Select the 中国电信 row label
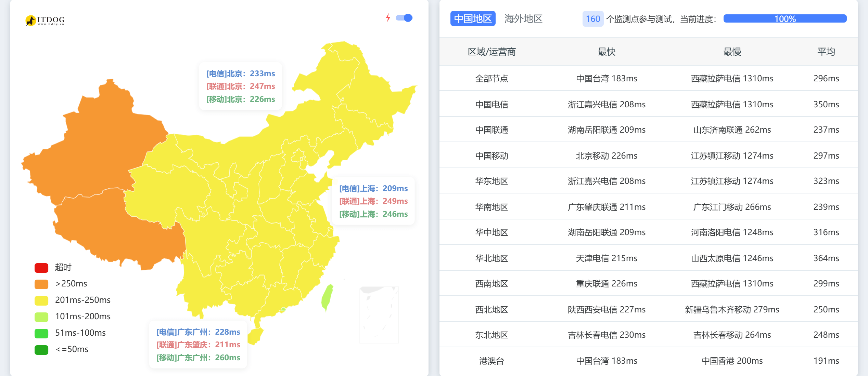Screen dimensions: 868x376 click(x=492, y=104)
